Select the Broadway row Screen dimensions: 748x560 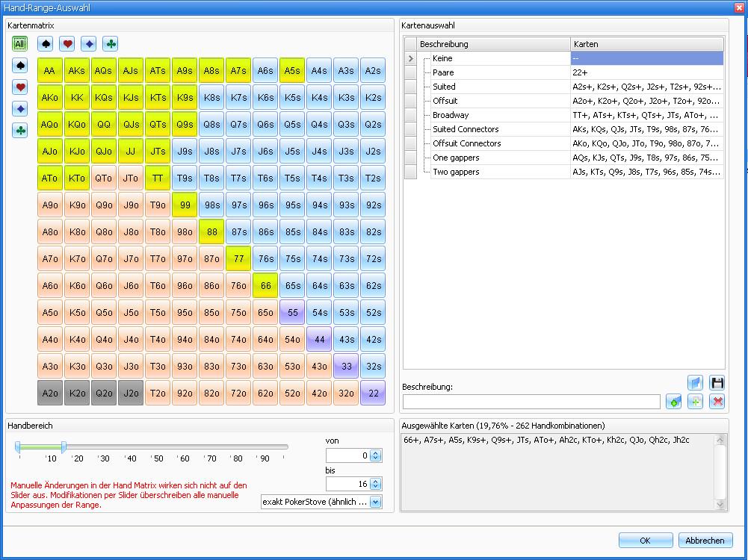pos(564,115)
